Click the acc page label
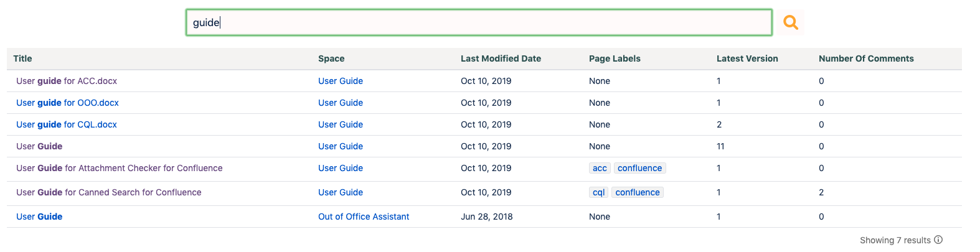Screen dimensions: 980x252 (x=600, y=168)
